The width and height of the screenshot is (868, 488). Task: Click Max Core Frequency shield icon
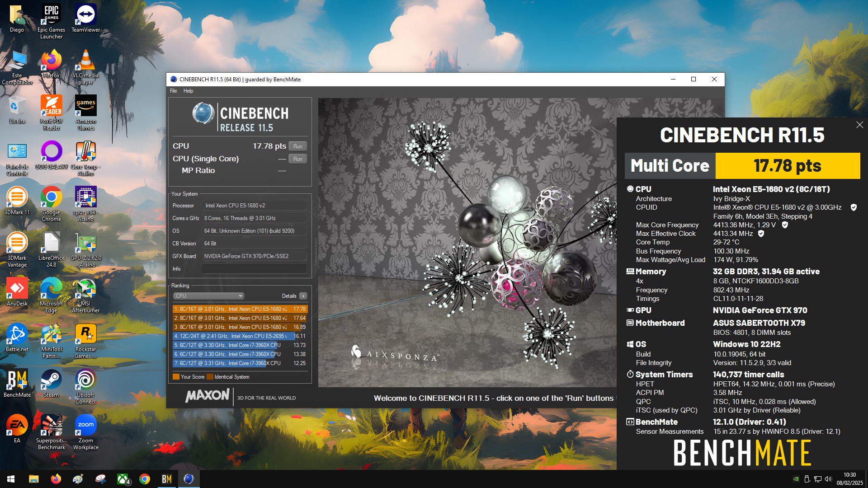(x=785, y=225)
